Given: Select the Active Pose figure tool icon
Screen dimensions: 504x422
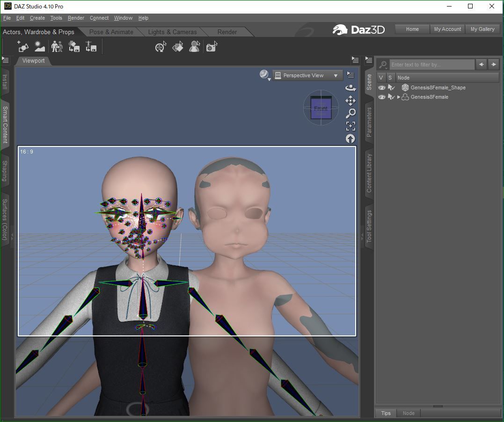Looking at the screenshot, I should coord(194,47).
